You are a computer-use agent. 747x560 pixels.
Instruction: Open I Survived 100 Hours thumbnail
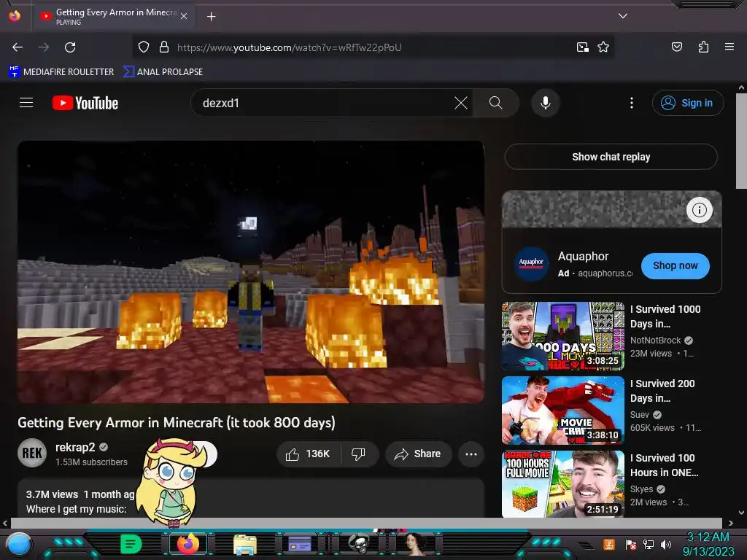(x=563, y=484)
